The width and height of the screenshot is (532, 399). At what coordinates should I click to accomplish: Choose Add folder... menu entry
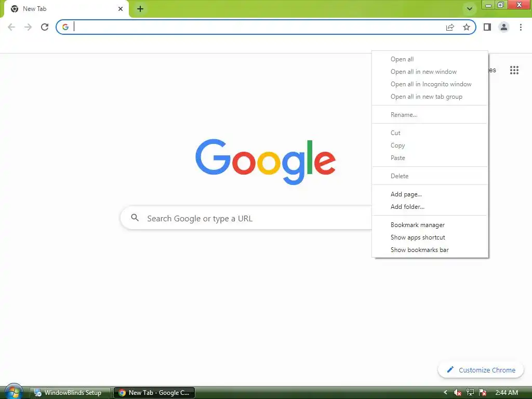[x=430, y=207]
